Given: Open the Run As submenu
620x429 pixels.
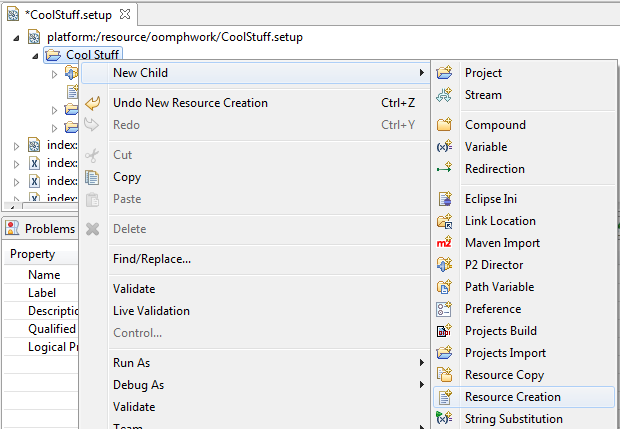Looking at the screenshot, I should (132, 363).
